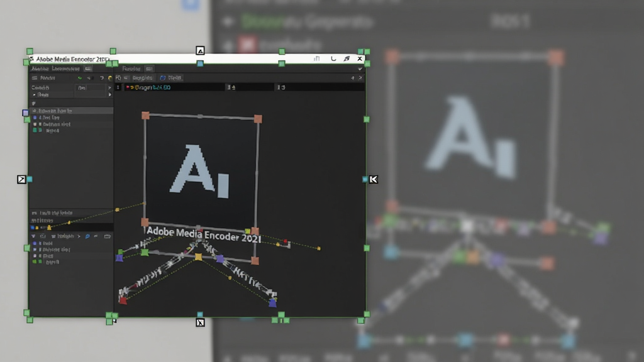Click the "Adobe Media Encoder 2021" preview text
This screenshot has height=362, width=644.
[204, 234]
